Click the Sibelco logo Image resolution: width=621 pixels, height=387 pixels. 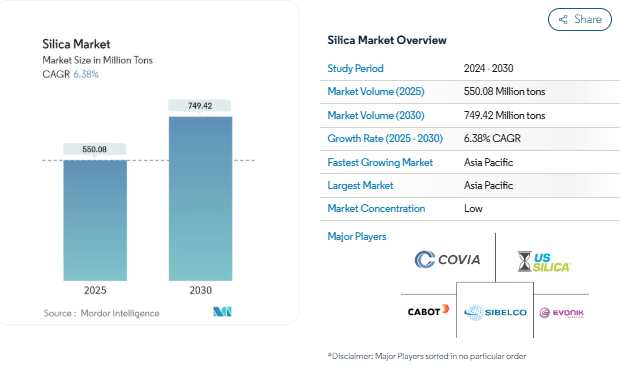pos(495,313)
